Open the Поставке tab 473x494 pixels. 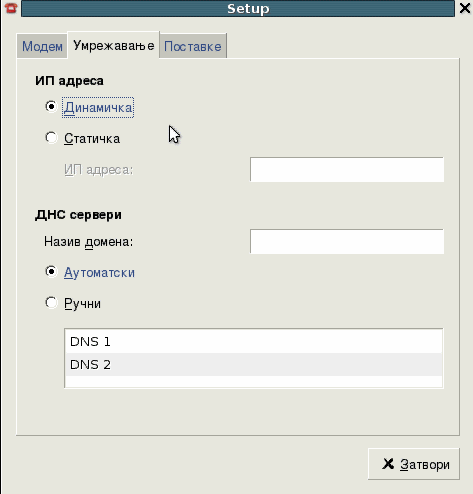click(x=193, y=46)
